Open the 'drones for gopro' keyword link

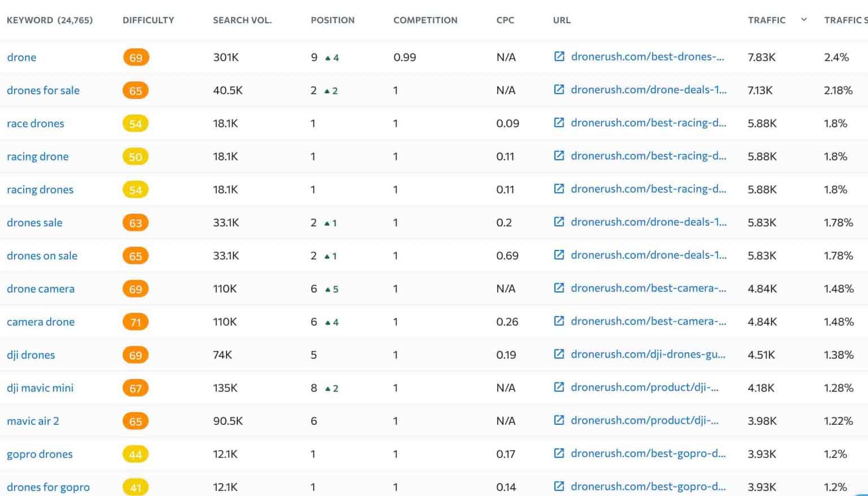[48, 487]
